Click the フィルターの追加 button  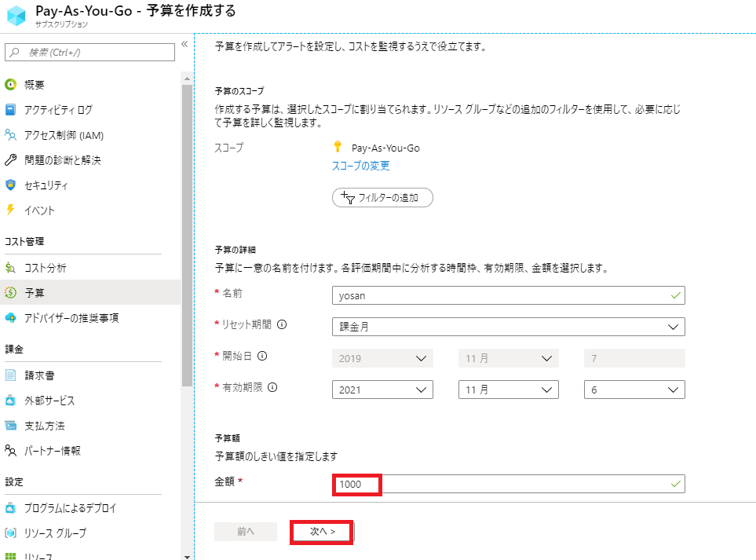click(382, 197)
